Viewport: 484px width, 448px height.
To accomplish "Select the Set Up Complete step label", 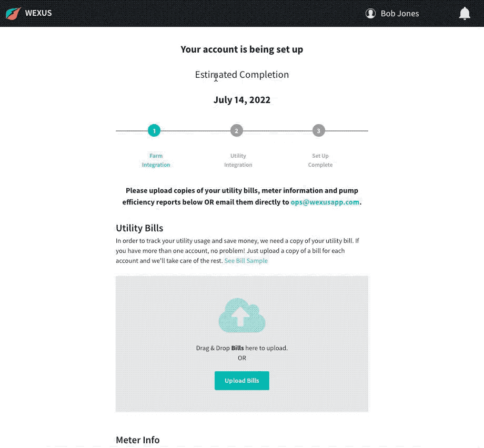I will pyautogui.click(x=320, y=160).
